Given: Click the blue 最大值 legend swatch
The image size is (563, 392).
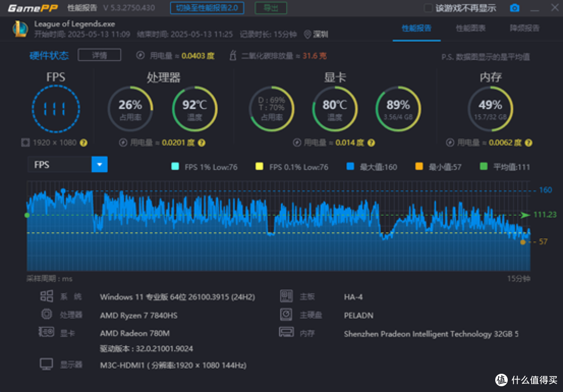Looking at the screenshot, I should (x=350, y=166).
